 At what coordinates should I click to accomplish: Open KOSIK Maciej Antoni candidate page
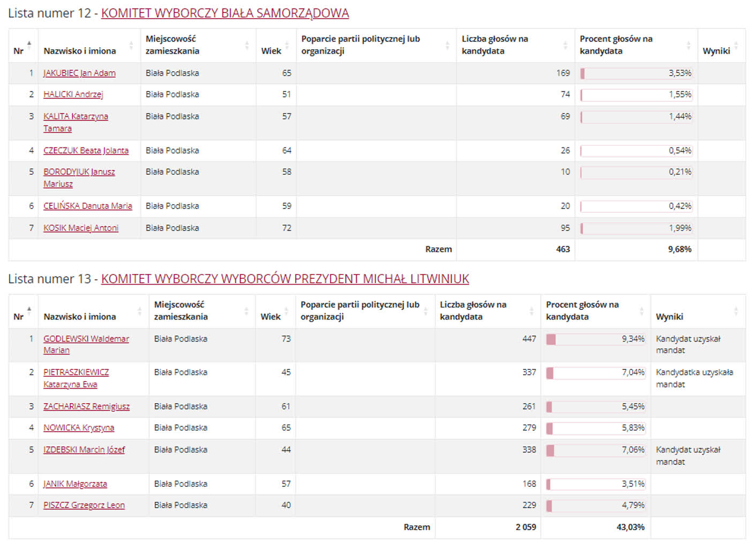coord(81,228)
